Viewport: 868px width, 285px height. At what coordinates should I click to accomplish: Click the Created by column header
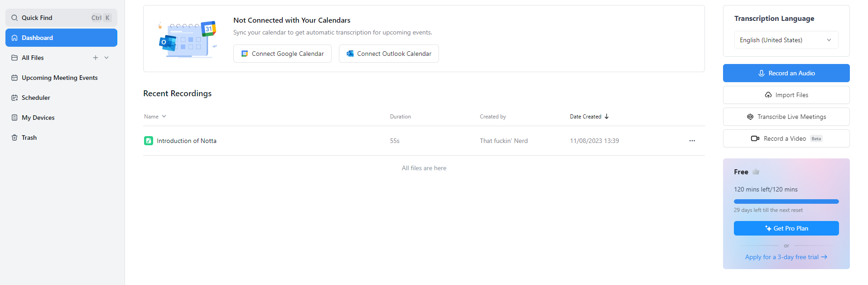(x=493, y=117)
